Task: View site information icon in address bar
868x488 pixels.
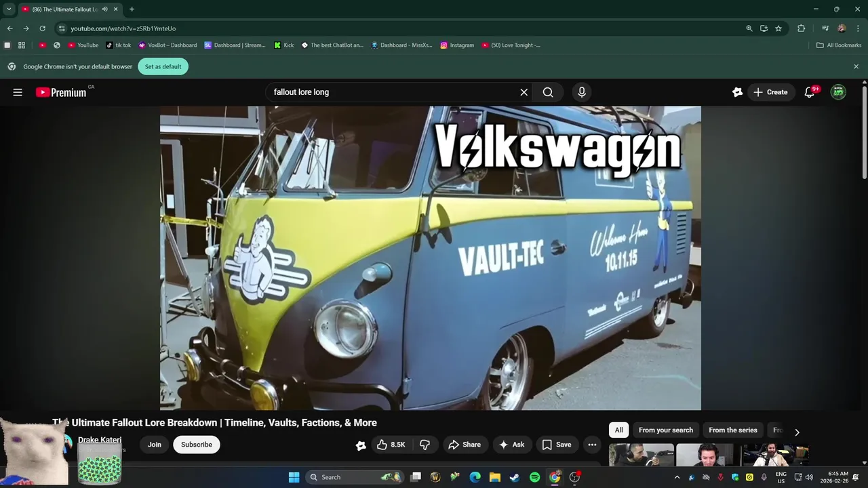Action: 62,28
